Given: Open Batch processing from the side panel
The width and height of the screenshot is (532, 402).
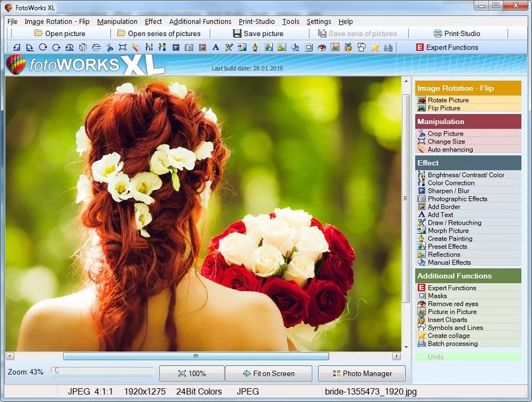Looking at the screenshot, I should [452, 344].
